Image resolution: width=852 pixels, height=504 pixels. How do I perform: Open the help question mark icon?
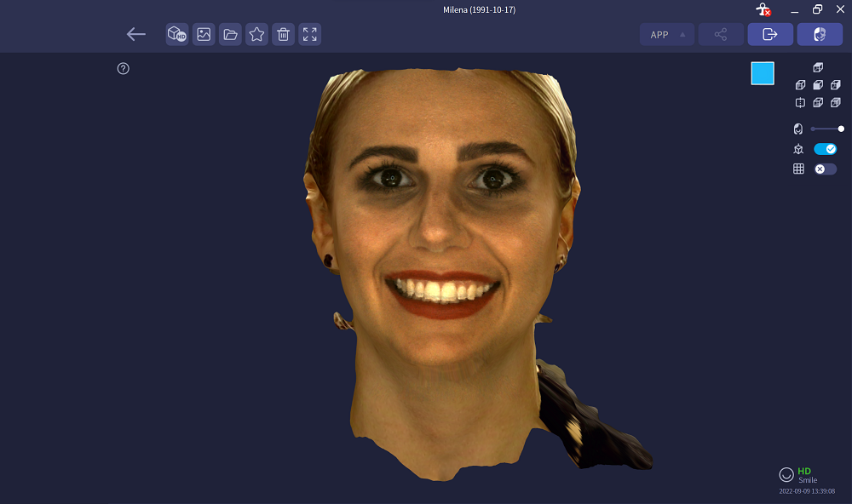124,68
